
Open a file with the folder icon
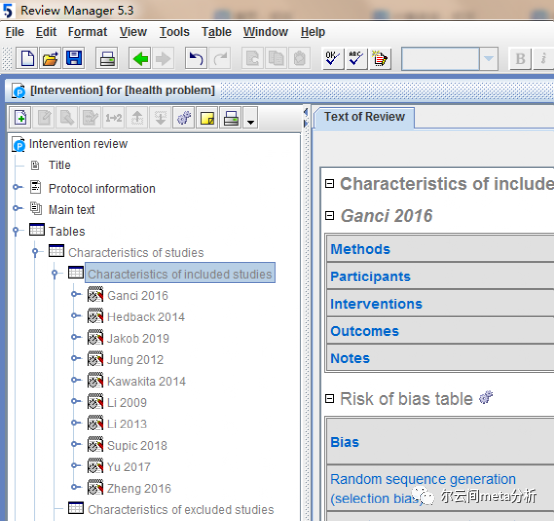click(x=51, y=59)
